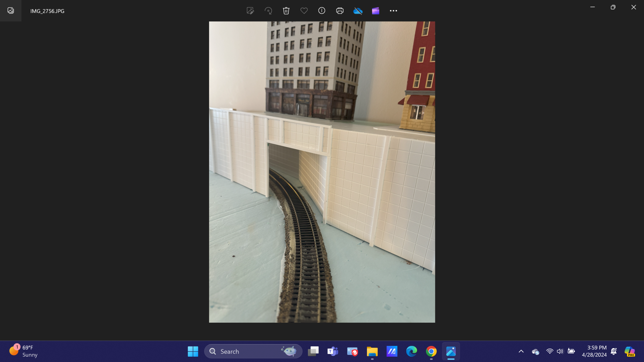The height and width of the screenshot is (362, 644).
Task: Expand hidden system tray icons chevron
Action: click(x=521, y=351)
